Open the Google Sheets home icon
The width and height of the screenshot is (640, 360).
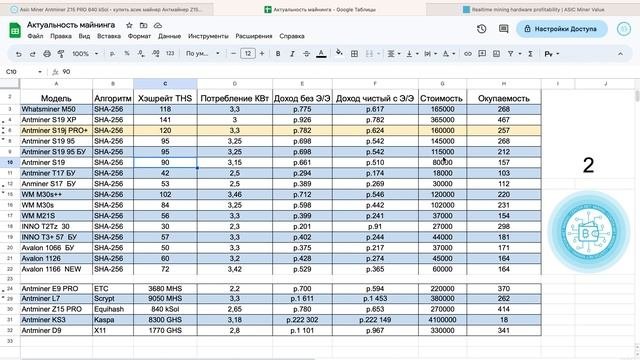point(15,30)
